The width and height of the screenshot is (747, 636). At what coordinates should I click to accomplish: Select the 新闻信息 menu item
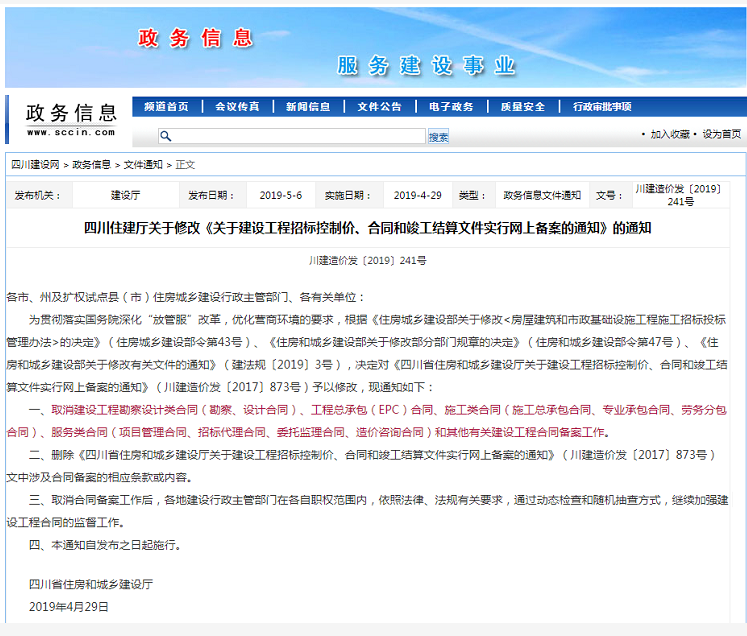(308, 107)
